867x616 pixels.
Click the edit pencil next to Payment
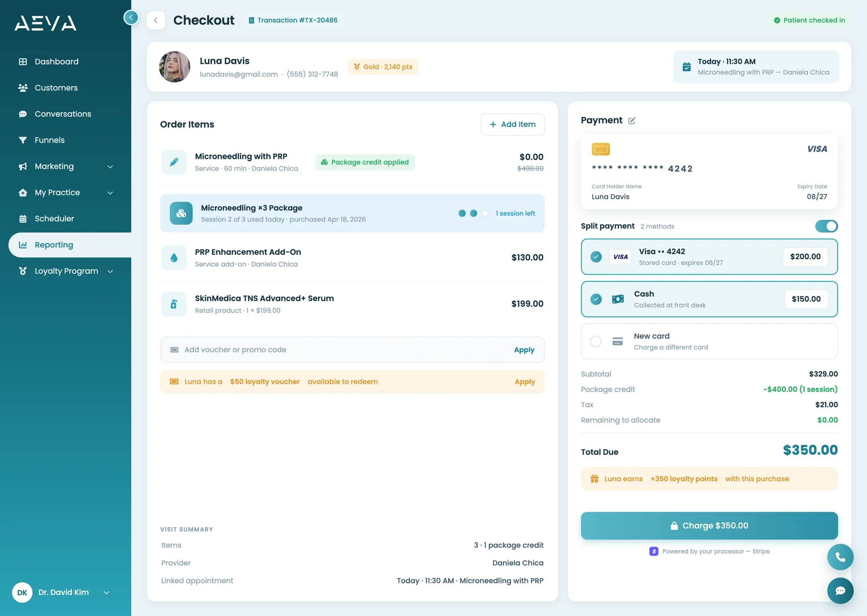tap(631, 121)
